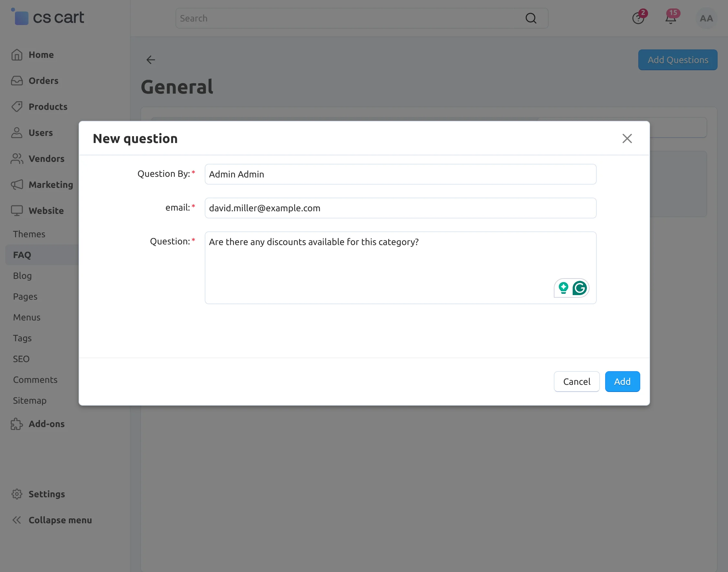Image resolution: width=728 pixels, height=572 pixels.
Task: Click the Question By input field
Action: click(x=400, y=174)
